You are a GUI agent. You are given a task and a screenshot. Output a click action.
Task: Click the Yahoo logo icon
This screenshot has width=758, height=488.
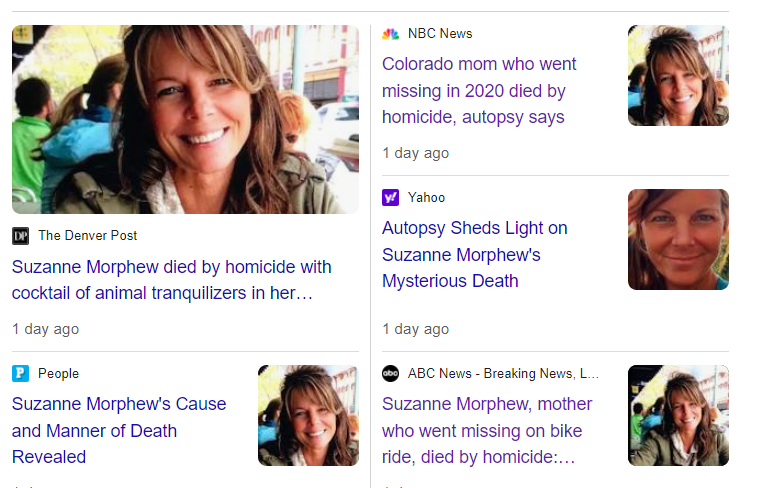point(390,198)
